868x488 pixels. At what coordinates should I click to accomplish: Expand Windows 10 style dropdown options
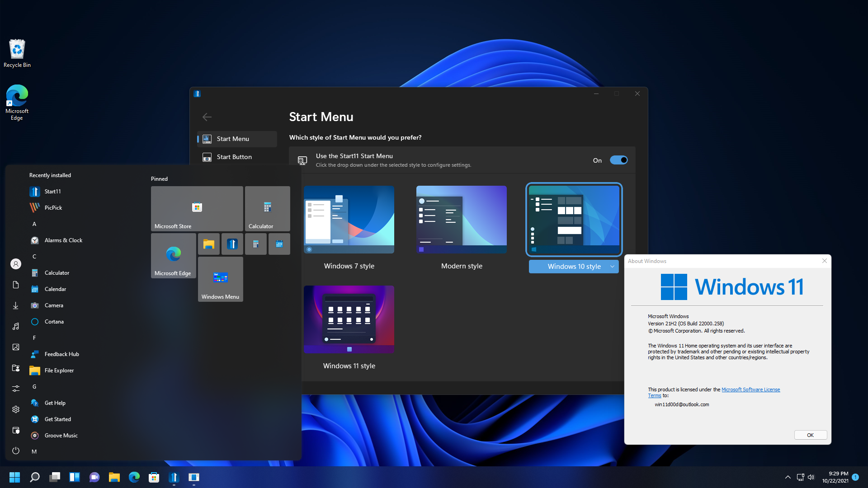pos(613,266)
